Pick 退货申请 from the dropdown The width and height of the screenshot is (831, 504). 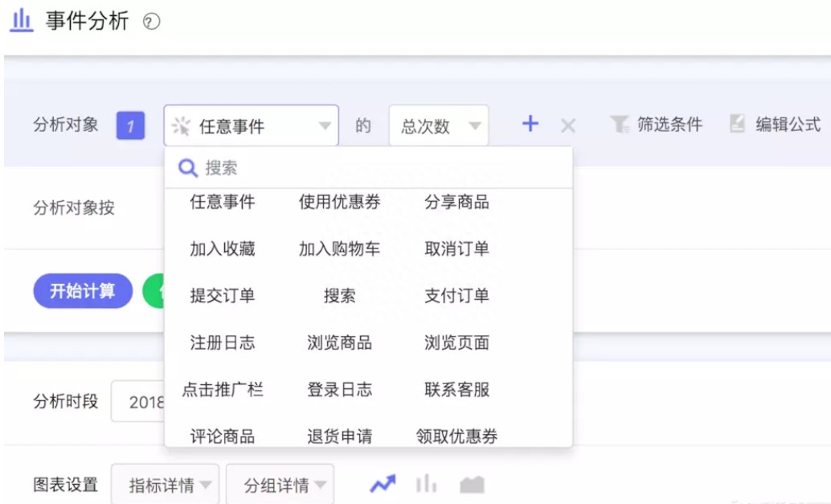(x=340, y=436)
